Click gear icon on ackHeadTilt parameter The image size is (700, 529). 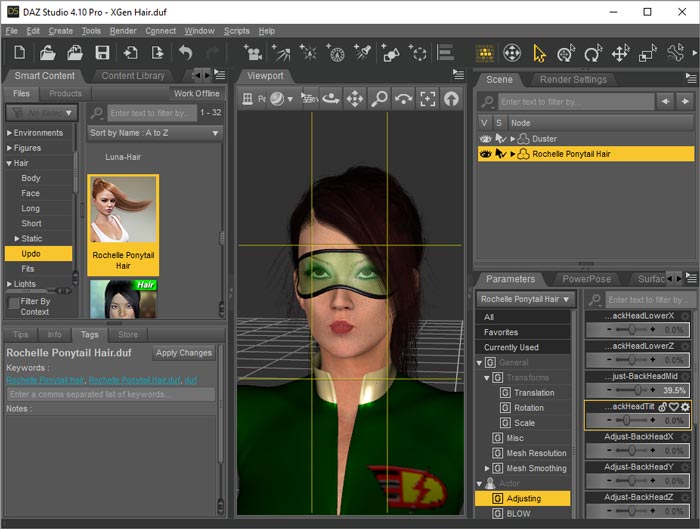pos(685,407)
